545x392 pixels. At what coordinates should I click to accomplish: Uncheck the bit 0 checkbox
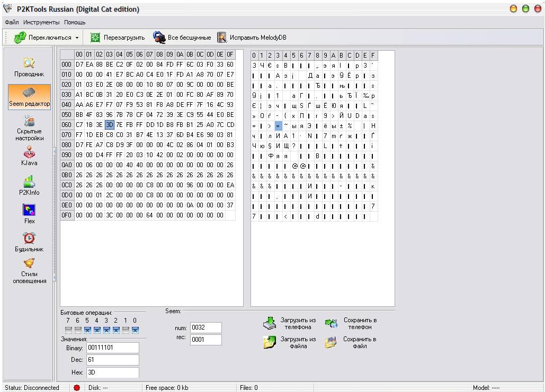pos(135,330)
